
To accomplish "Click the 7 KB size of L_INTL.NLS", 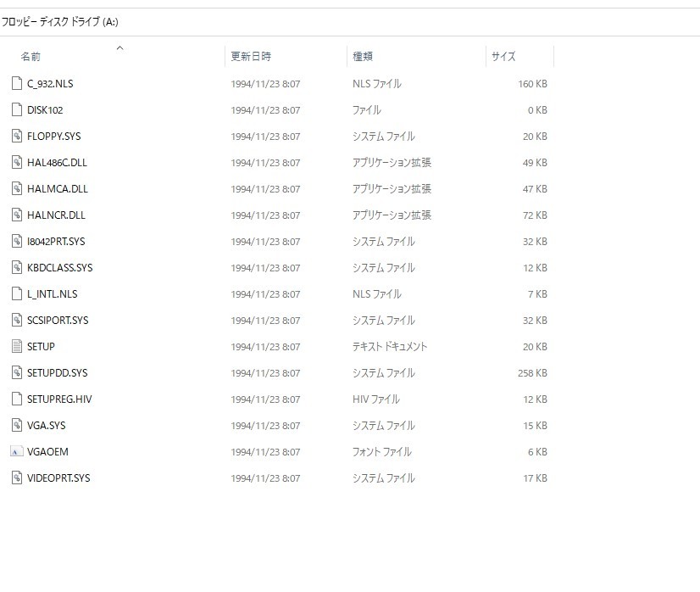I will tap(537, 294).
